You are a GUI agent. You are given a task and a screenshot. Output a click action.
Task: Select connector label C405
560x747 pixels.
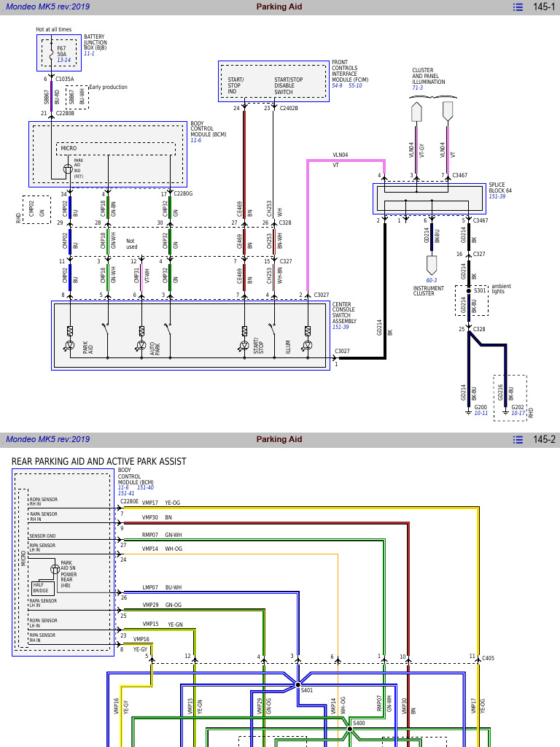488,659
